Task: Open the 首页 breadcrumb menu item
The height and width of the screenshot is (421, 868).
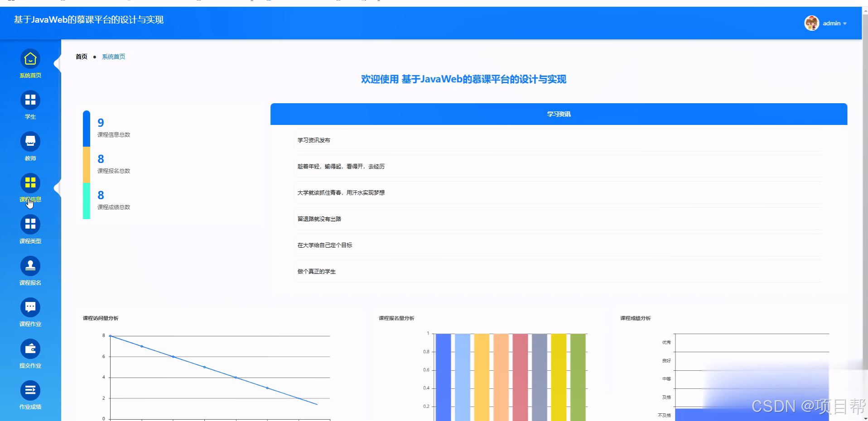Action: coord(81,57)
